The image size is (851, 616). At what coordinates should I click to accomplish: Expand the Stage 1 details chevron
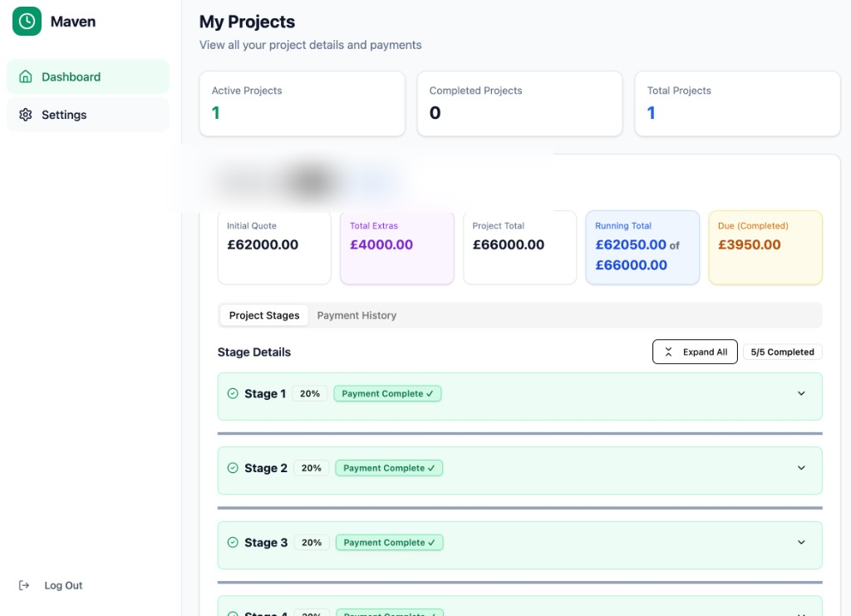pos(800,393)
